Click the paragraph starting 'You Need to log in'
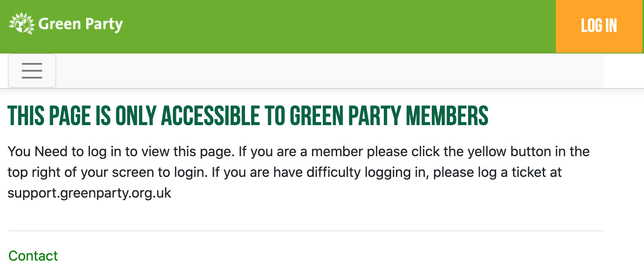This screenshot has height=277, width=644. click(299, 172)
